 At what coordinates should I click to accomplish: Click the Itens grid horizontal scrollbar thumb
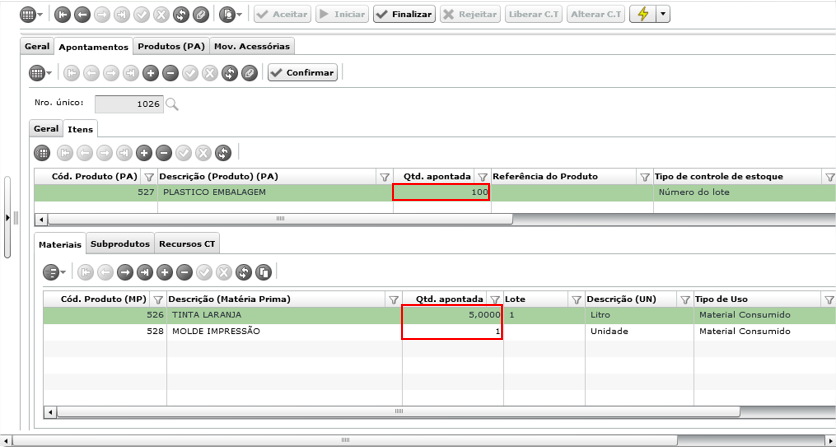pos(280,219)
